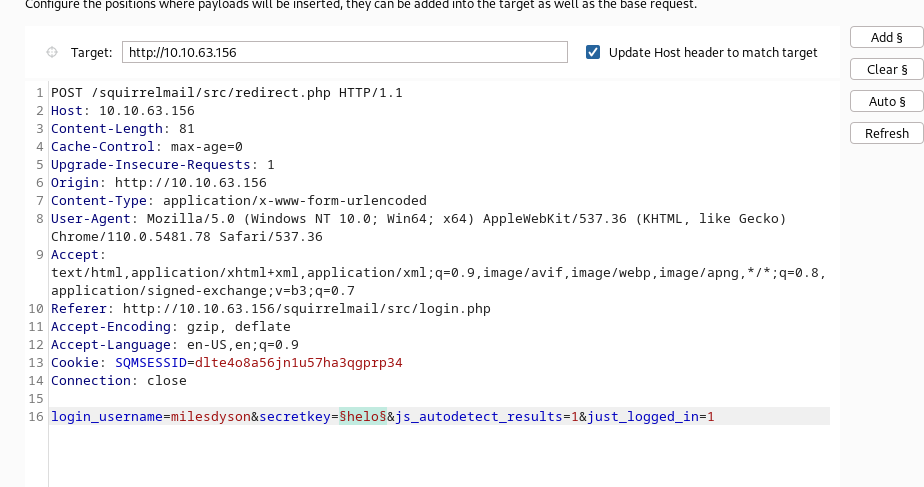Click the highlighted §helo§ payload position
924x487 pixels.
coord(362,416)
